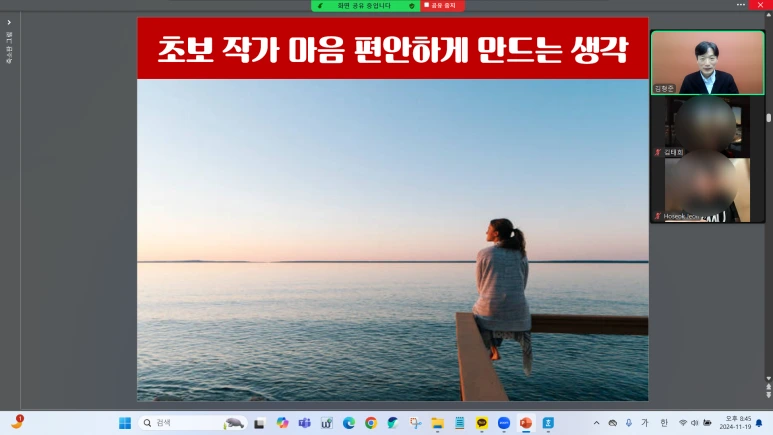Click the name label on the top presenter tile
The height and width of the screenshot is (435, 773).
[664, 89]
